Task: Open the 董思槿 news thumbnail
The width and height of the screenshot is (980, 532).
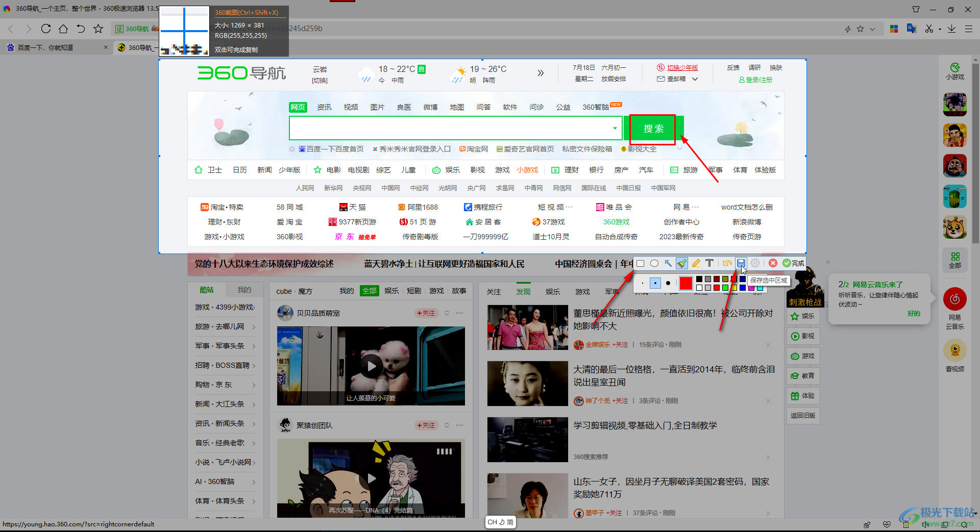Action: 528,327
